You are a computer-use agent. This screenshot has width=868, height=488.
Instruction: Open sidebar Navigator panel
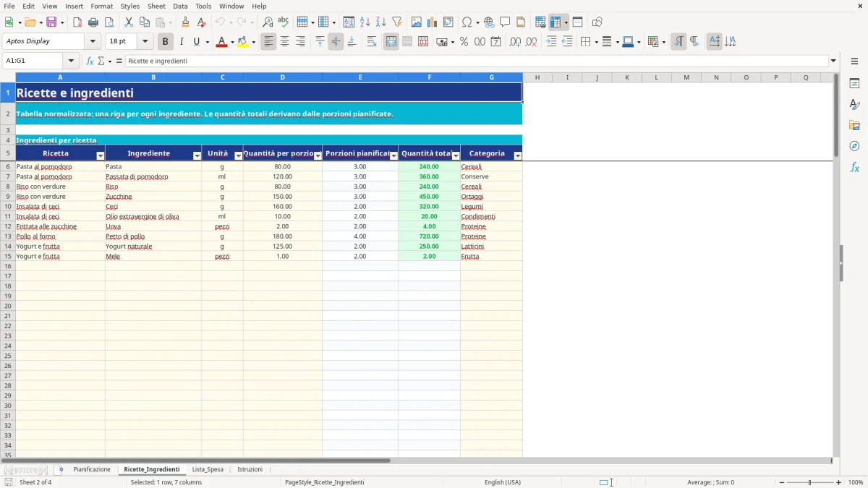(854, 147)
